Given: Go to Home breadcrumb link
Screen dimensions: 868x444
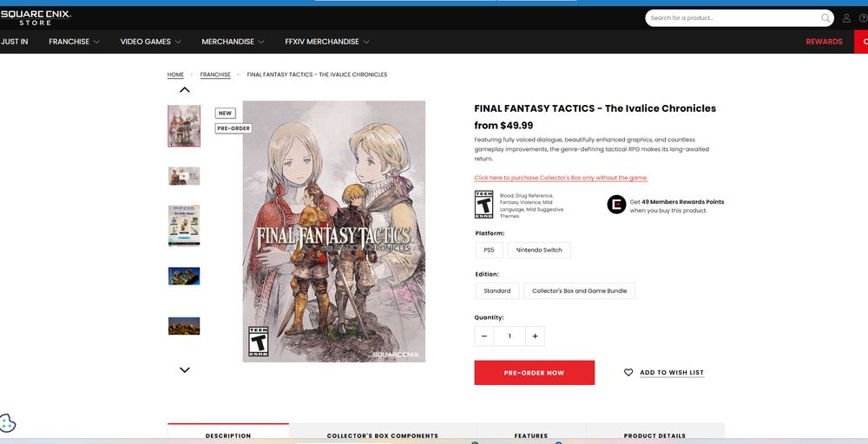Looking at the screenshot, I should pos(175,75).
